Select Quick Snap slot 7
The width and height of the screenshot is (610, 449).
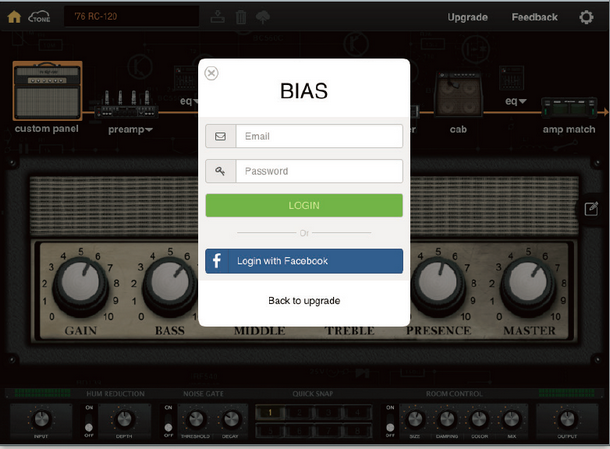[328, 431]
